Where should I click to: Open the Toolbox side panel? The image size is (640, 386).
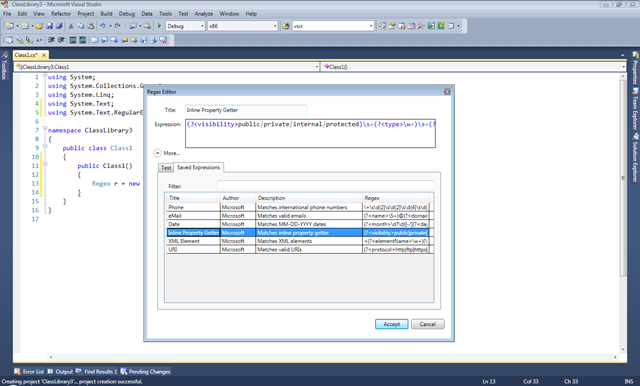click(x=4, y=65)
